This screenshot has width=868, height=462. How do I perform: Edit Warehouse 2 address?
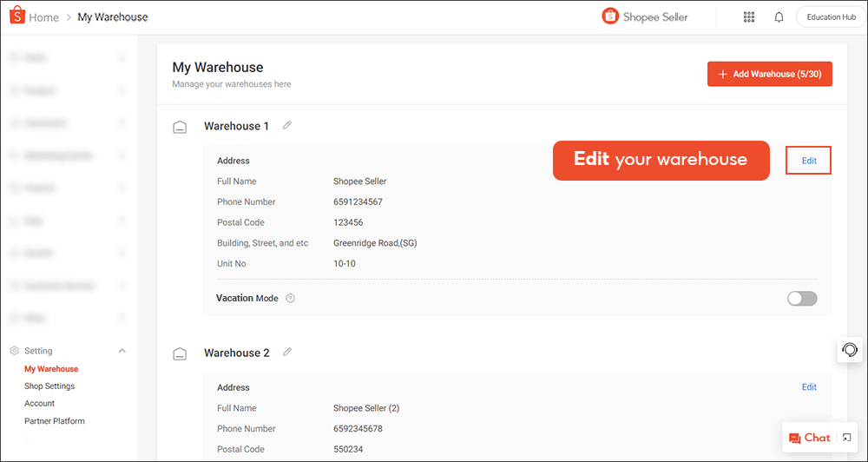click(809, 387)
